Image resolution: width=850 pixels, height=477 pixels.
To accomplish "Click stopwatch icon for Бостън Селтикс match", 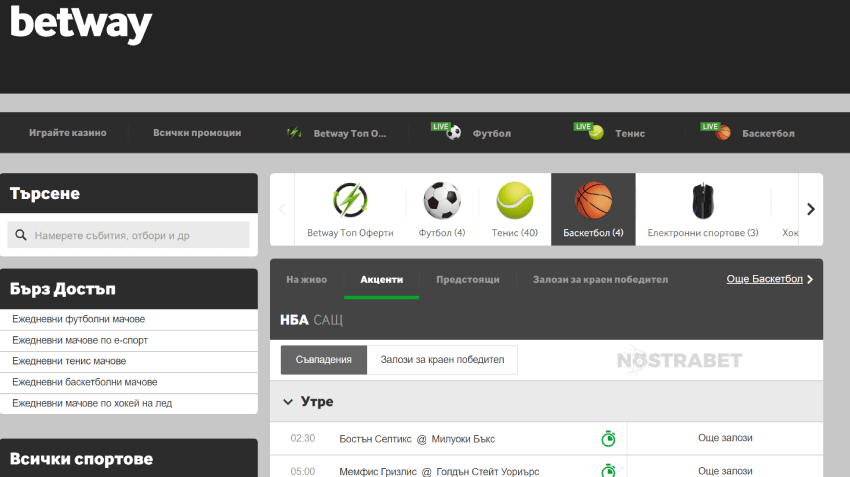I will (x=608, y=438).
